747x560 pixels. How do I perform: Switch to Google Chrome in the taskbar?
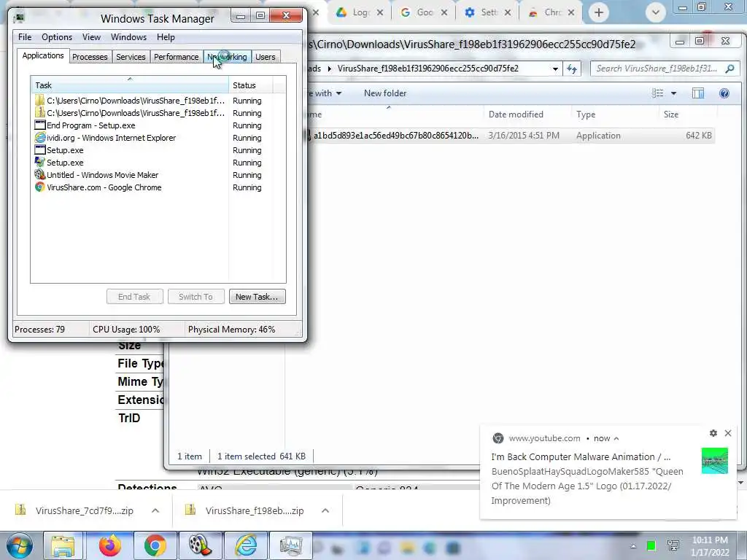point(155,545)
